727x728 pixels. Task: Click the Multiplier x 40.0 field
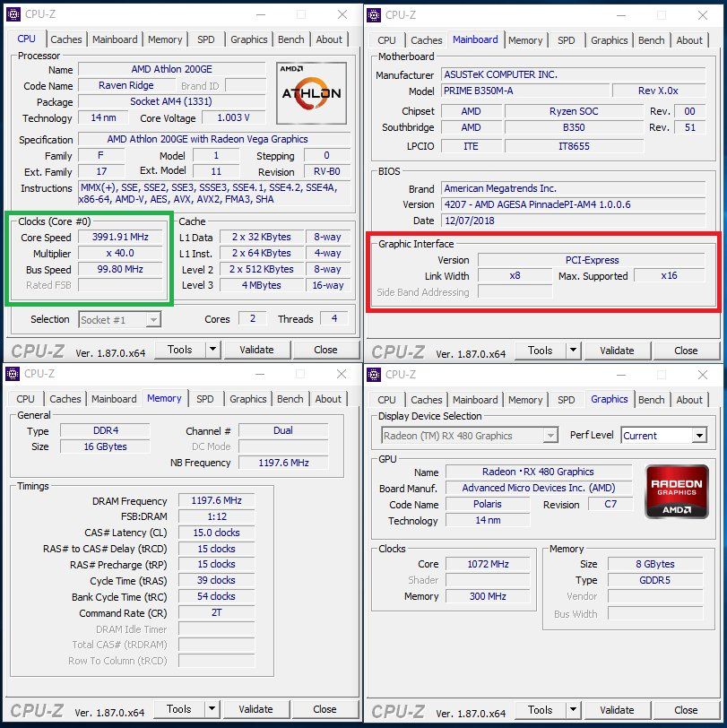point(121,254)
